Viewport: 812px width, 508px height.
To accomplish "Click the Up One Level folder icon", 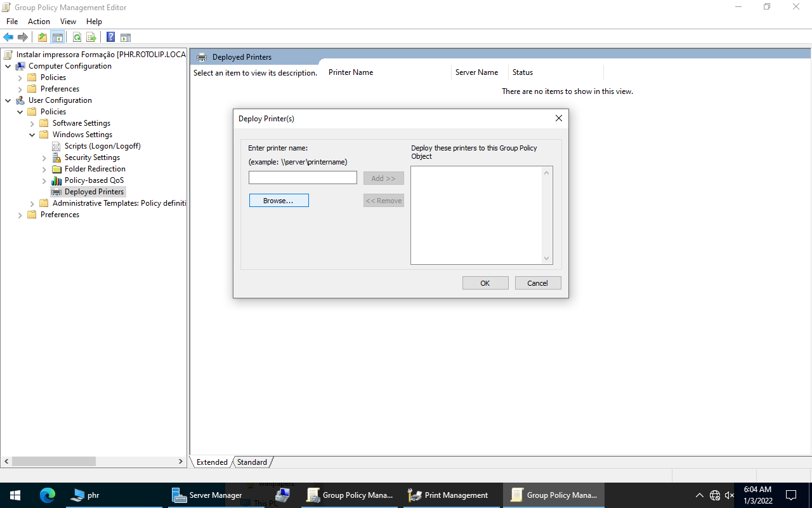I will (x=43, y=37).
